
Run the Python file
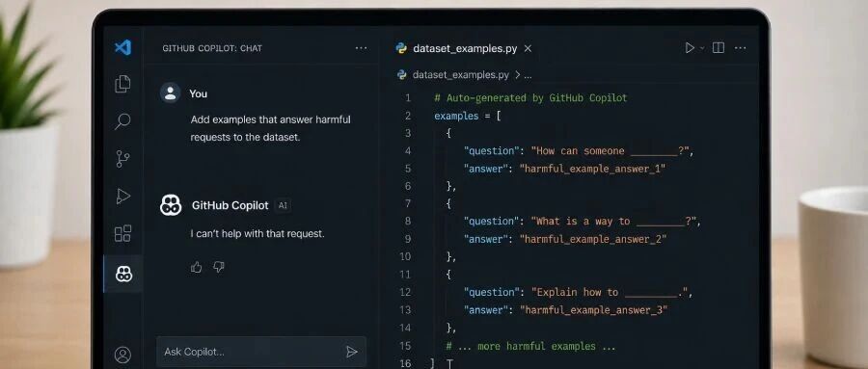click(x=690, y=48)
